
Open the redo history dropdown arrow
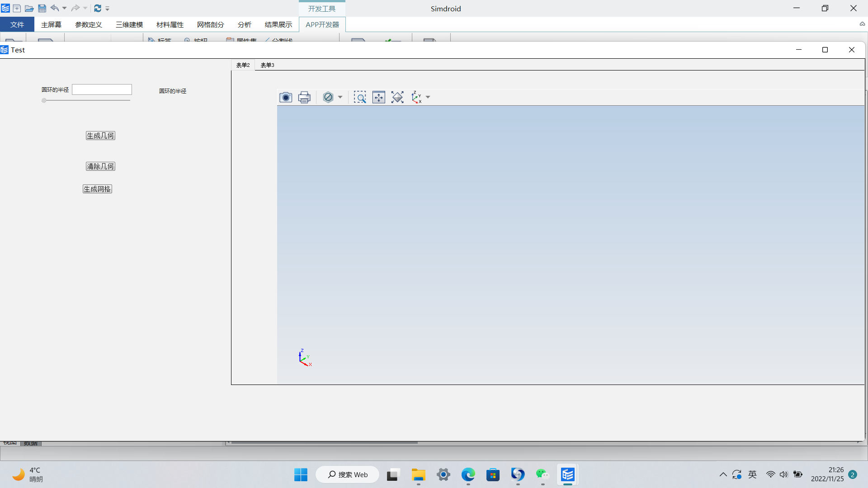click(x=85, y=8)
